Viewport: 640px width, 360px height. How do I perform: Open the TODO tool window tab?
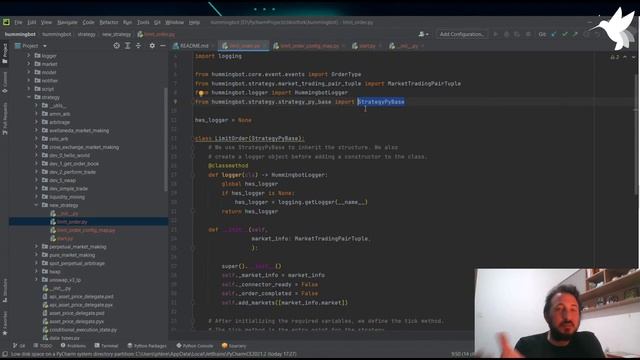43,346
